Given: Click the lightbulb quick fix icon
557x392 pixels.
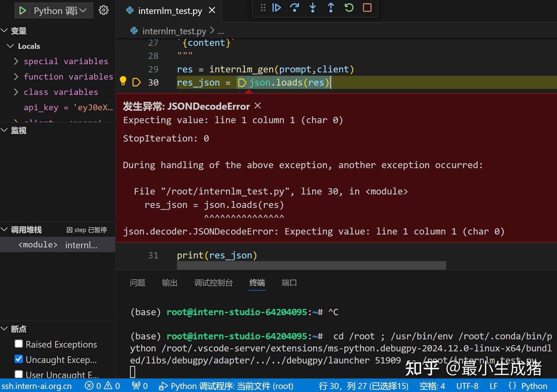Looking at the screenshot, I should pos(123,81).
